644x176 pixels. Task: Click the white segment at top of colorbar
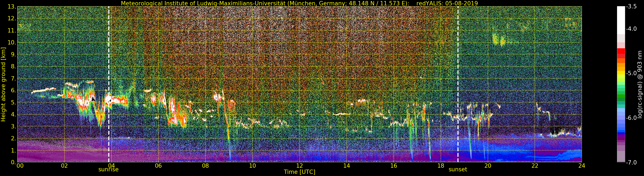click(621, 20)
